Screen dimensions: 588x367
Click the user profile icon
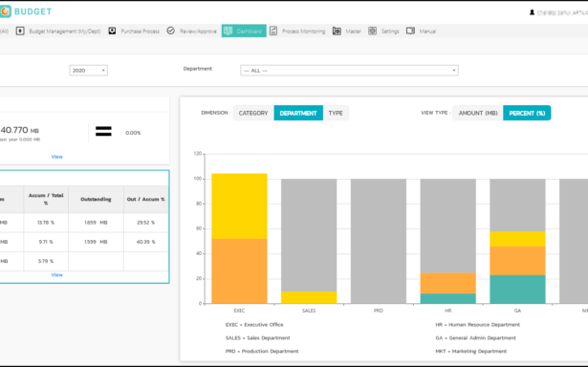click(532, 12)
